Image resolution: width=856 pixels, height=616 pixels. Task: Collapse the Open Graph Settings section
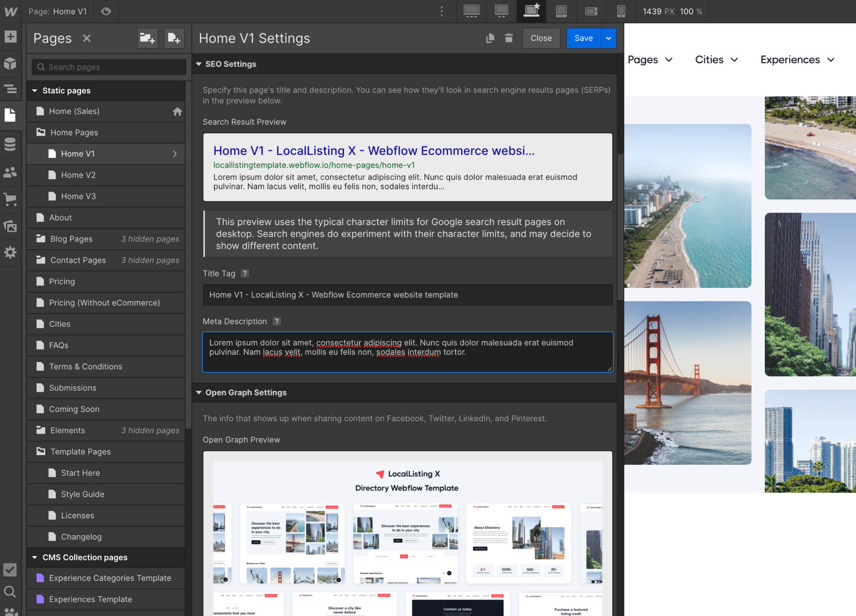(199, 393)
